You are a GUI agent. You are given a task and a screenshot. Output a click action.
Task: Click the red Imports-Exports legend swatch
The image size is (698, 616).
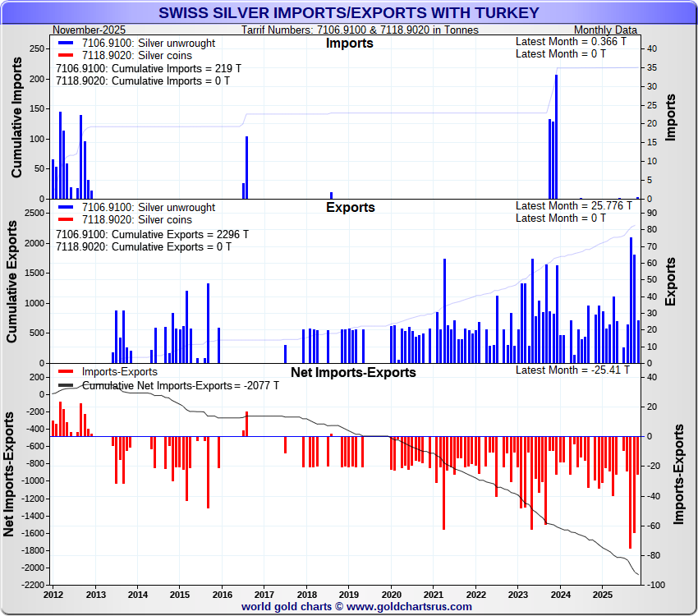(66, 371)
